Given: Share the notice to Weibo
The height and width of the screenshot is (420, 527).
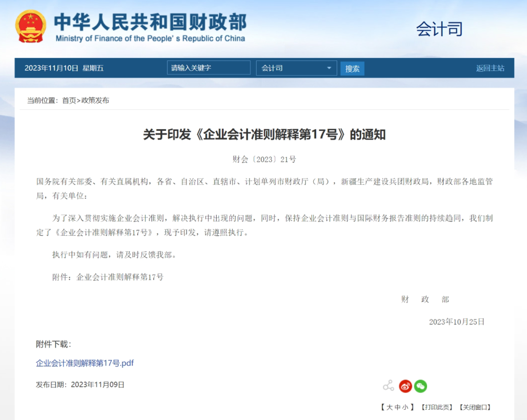Looking at the screenshot, I should [x=405, y=386].
